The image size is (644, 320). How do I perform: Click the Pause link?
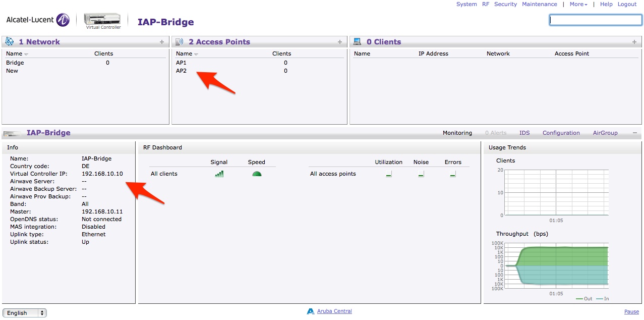pos(631,312)
